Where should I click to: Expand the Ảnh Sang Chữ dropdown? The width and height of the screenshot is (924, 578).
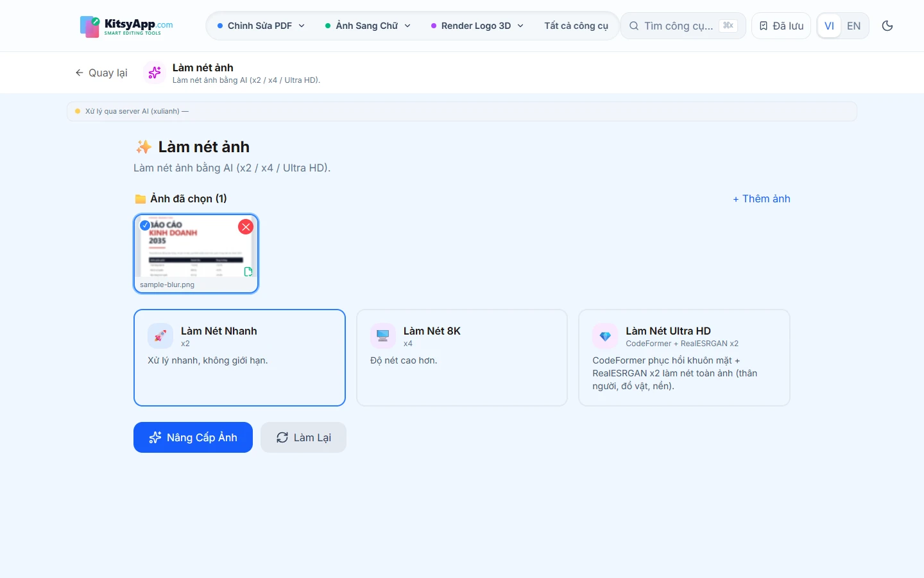(x=368, y=26)
